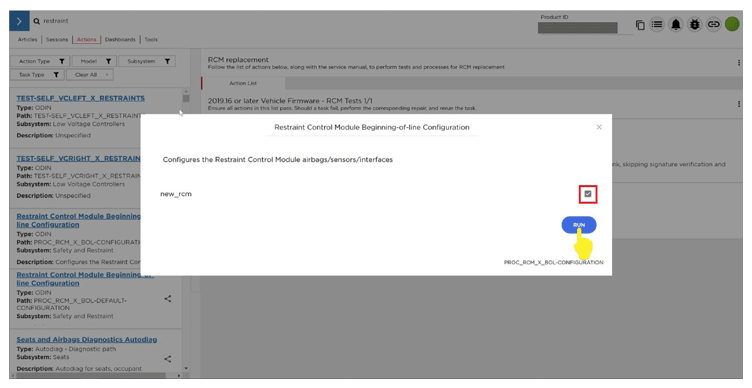The height and width of the screenshot is (388, 752).
Task: Open the list icon in top bar
Action: (657, 24)
